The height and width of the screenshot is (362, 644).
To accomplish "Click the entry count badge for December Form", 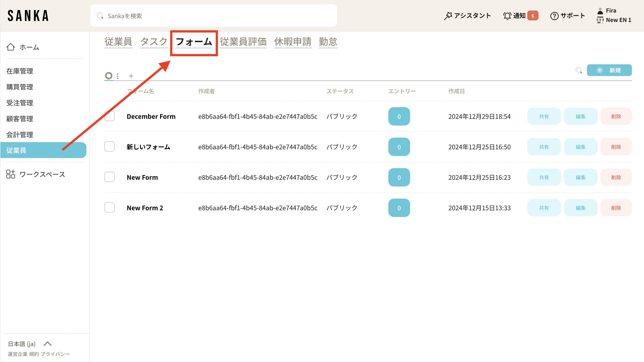I will point(399,116).
